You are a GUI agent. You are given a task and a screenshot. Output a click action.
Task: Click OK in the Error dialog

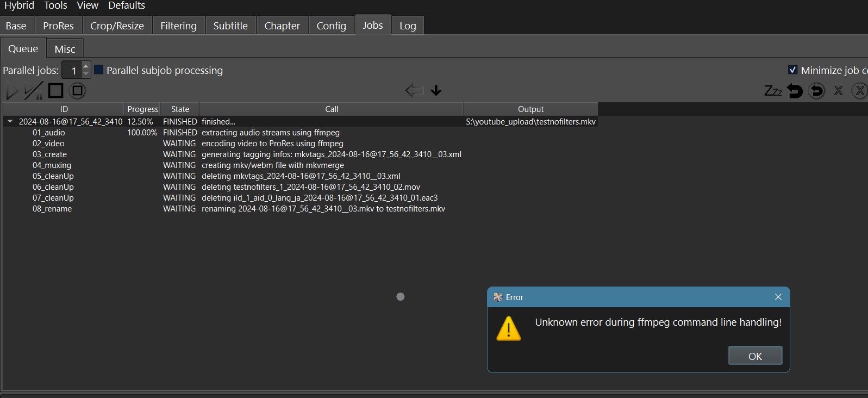tap(755, 356)
